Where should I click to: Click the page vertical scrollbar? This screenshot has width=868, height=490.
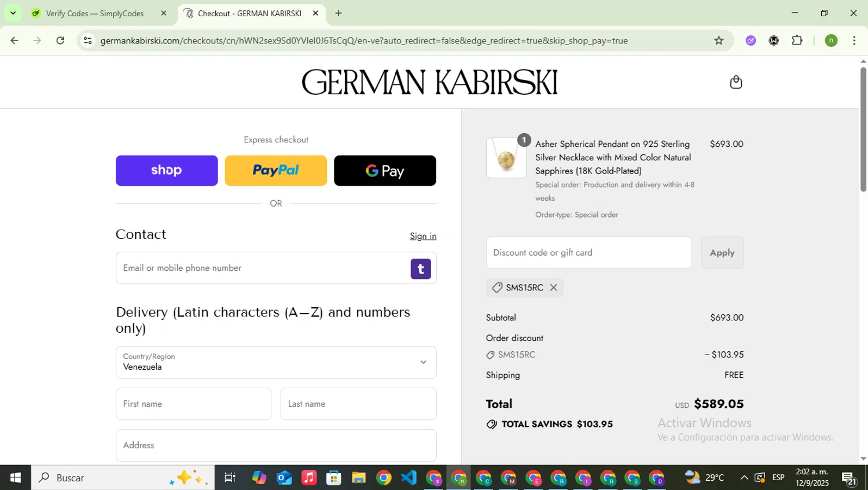pyautogui.click(x=863, y=130)
